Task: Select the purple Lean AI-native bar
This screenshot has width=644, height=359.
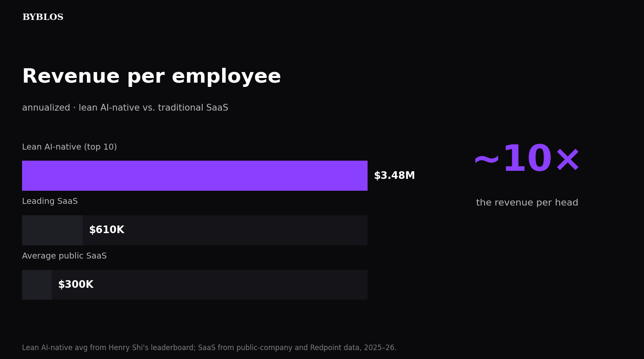Action: [x=195, y=175]
